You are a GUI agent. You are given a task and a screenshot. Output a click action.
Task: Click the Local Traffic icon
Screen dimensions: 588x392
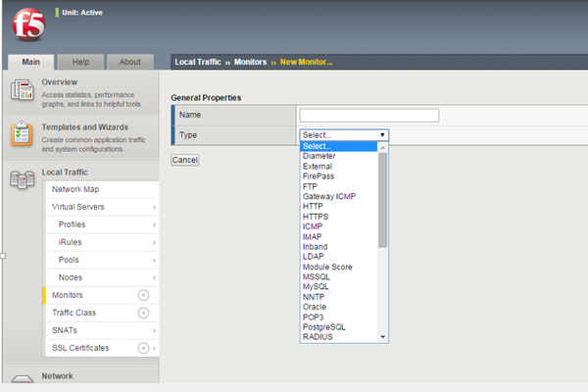[x=23, y=179]
